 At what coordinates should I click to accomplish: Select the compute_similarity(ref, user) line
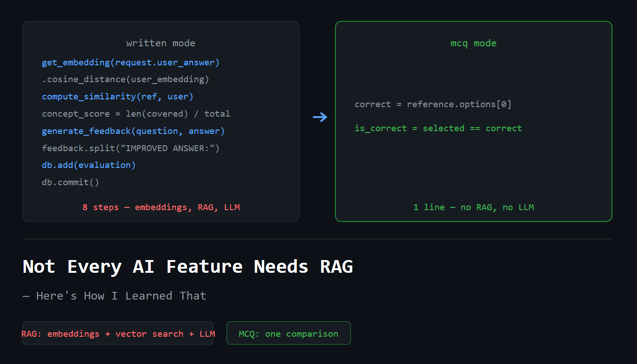pyautogui.click(x=118, y=97)
